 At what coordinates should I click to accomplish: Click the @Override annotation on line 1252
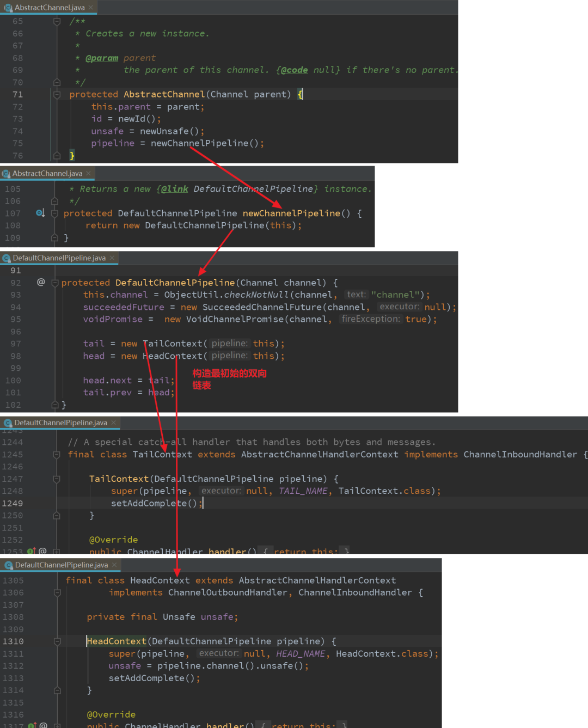[x=113, y=540]
